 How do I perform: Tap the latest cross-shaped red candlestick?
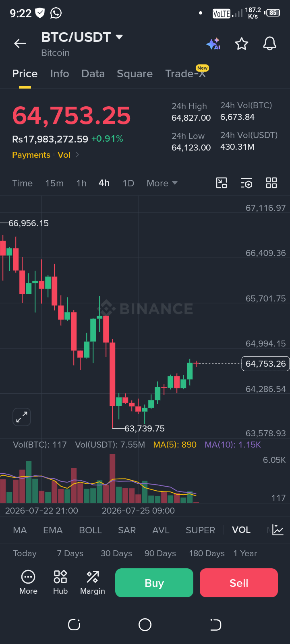(x=196, y=363)
